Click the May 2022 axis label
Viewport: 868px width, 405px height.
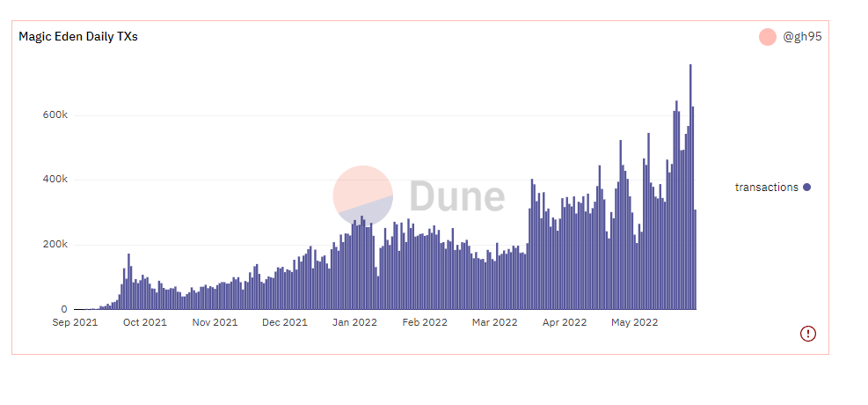pos(634,322)
